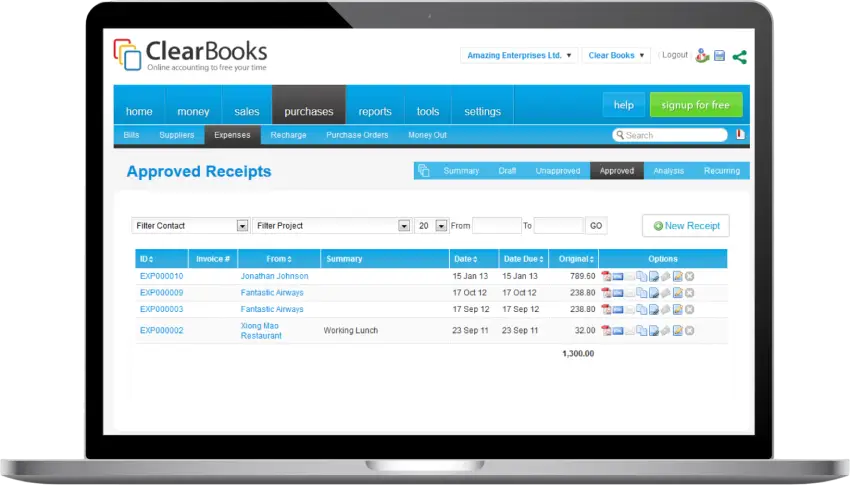Click signup for free button

pos(696,105)
